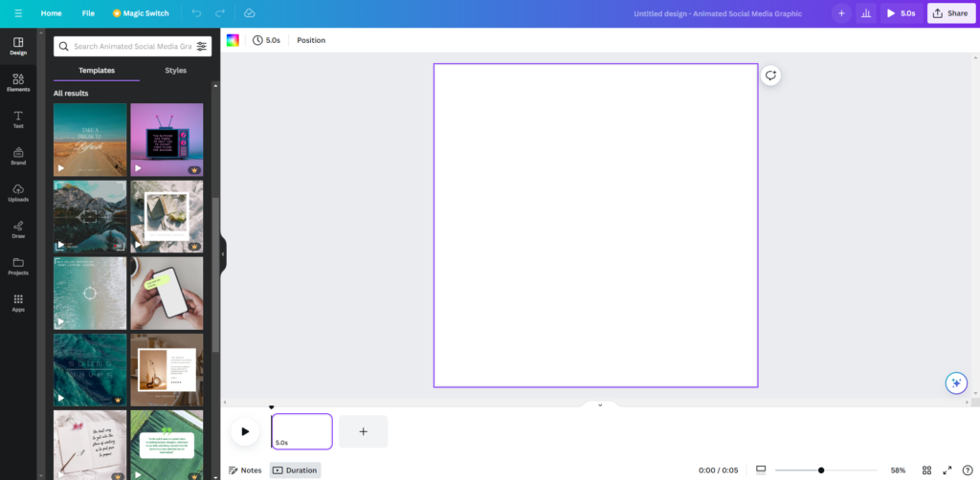This screenshot has height=480, width=980.
Task: Toggle the Duration timeline view
Action: click(295, 470)
